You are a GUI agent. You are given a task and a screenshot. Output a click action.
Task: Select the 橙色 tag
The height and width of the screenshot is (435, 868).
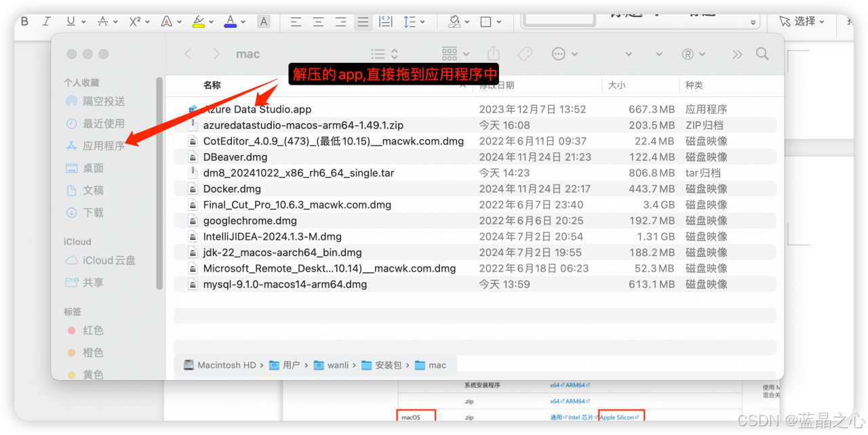85,353
